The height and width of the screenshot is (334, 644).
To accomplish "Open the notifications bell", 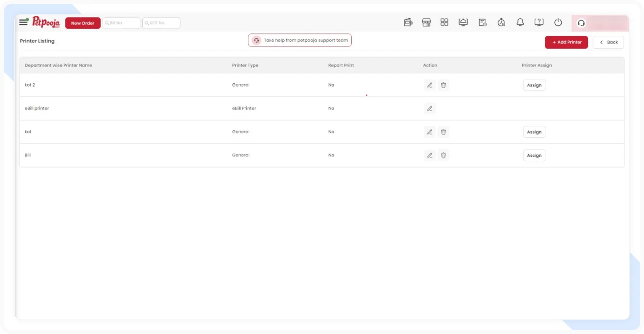I will coord(520,22).
